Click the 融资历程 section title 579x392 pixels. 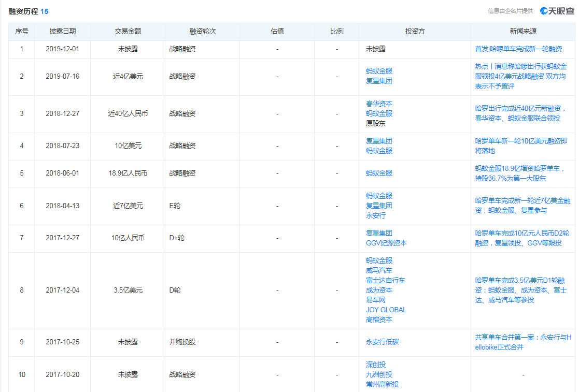pyautogui.click(x=23, y=11)
